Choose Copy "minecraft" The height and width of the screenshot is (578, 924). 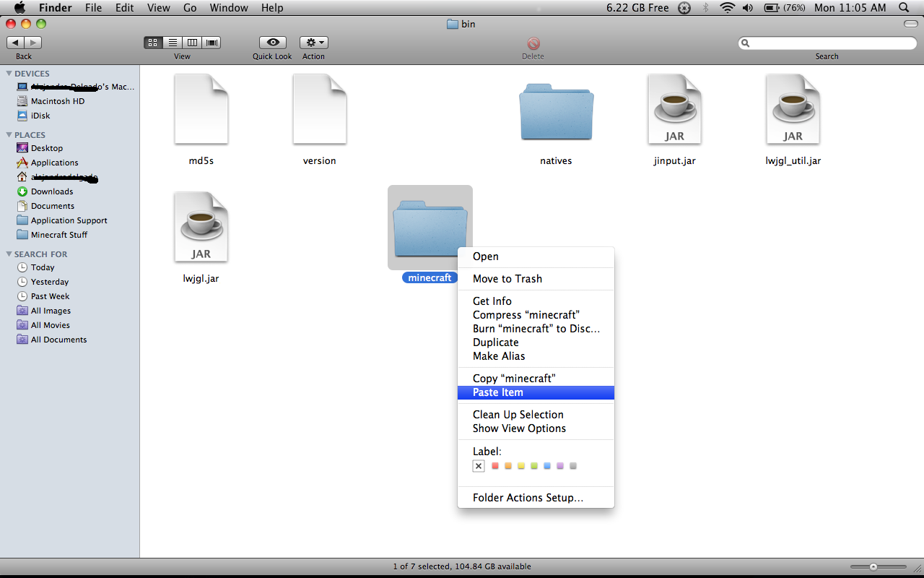click(536, 379)
